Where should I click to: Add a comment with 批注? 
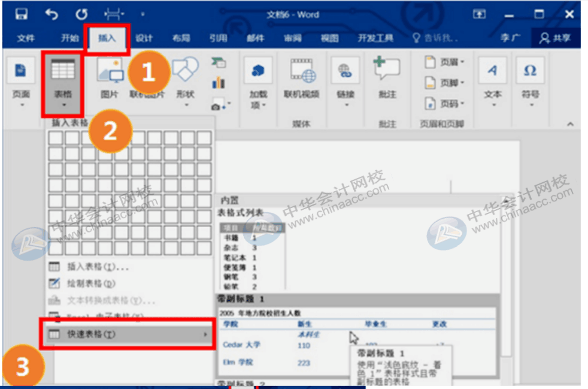click(387, 78)
